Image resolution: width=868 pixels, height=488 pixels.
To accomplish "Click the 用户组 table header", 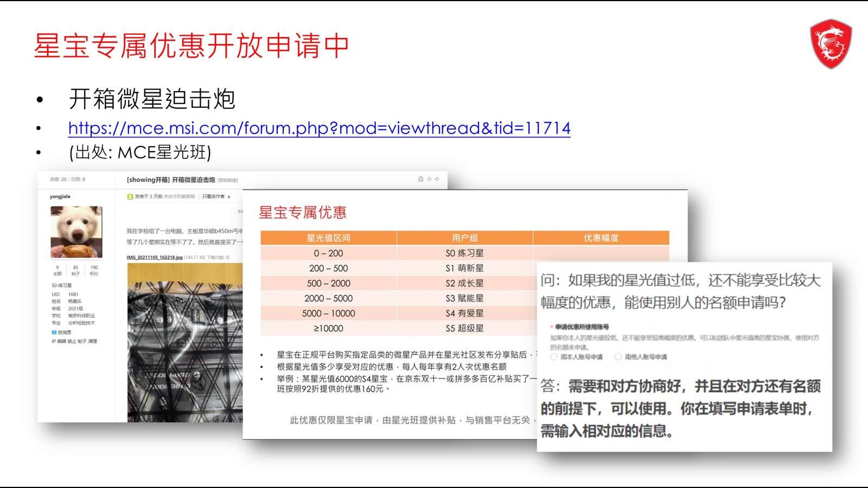I will tap(465, 238).
